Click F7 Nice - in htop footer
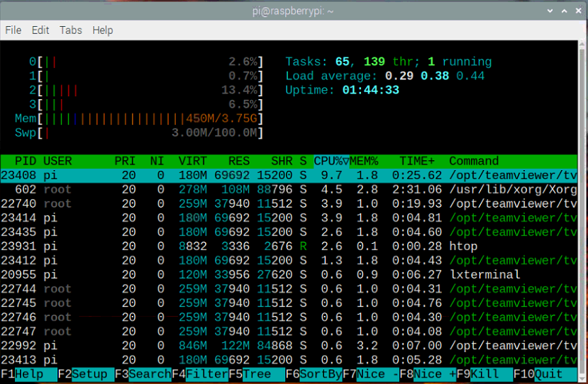Viewport: 588px width, 384px height. click(x=371, y=374)
